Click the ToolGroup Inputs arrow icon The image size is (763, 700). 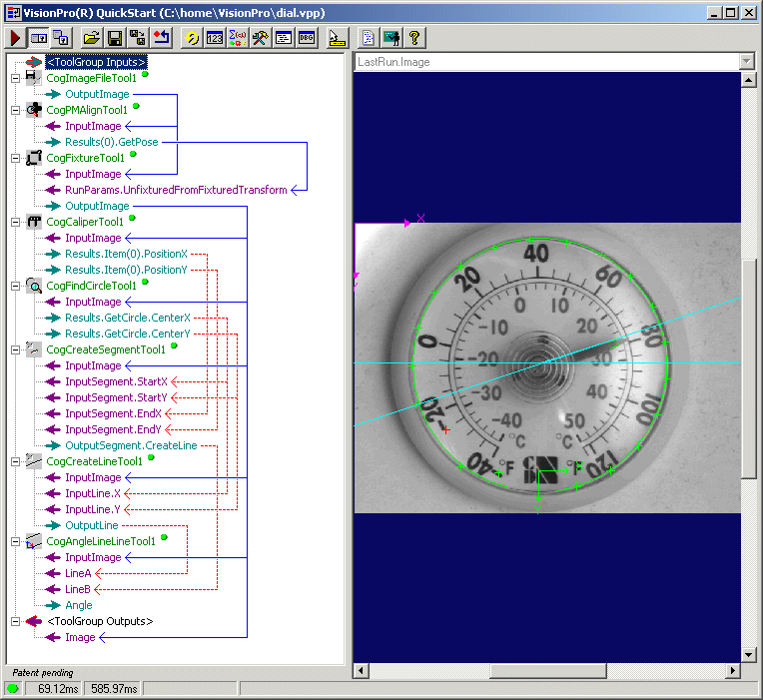pyautogui.click(x=34, y=62)
